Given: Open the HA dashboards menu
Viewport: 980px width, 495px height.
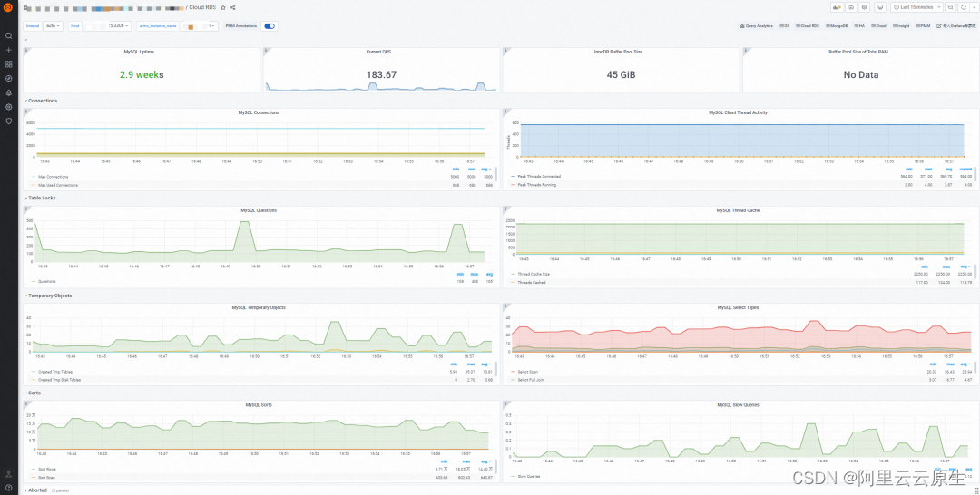Looking at the screenshot, I should pyautogui.click(x=859, y=26).
